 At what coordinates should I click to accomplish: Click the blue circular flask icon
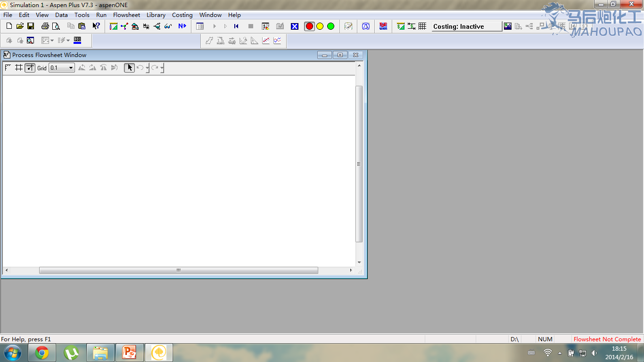click(x=366, y=26)
